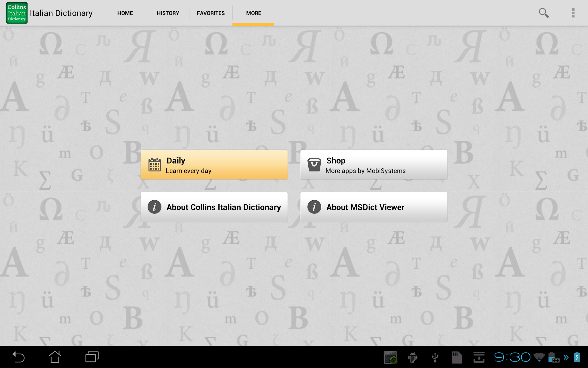Viewport: 588px width, 368px height.
Task: Tap info icon beside About Collins
Action: [x=154, y=207]
